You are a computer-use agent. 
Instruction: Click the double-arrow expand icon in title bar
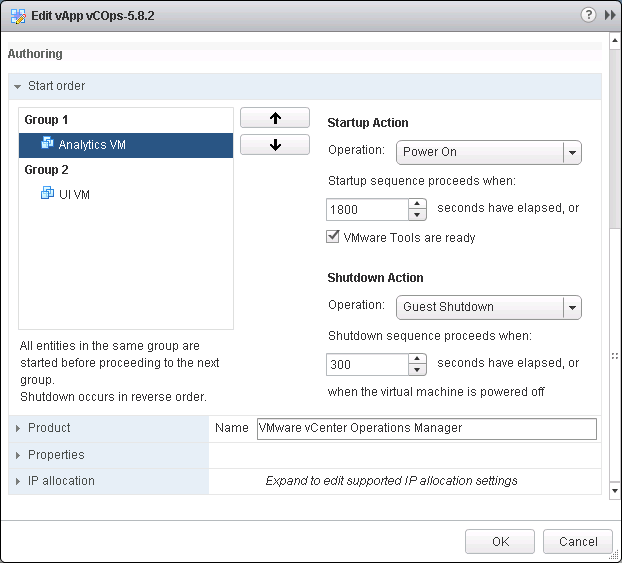609,16
